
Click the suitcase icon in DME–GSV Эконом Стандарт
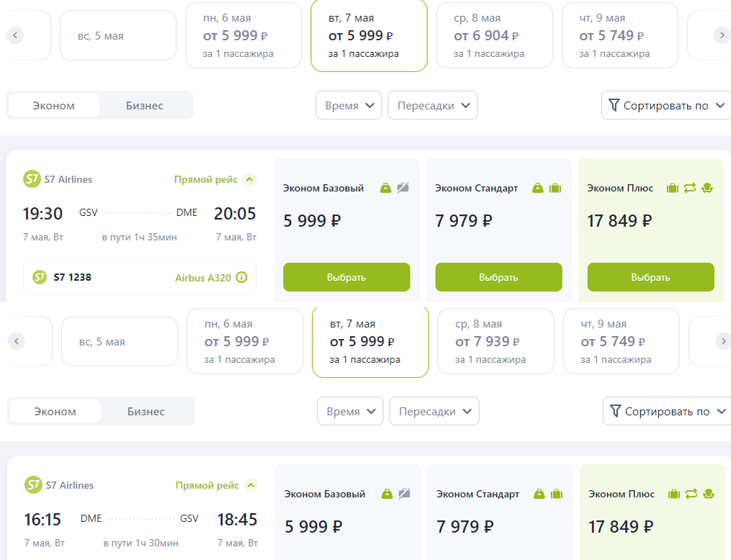(556, 493)
